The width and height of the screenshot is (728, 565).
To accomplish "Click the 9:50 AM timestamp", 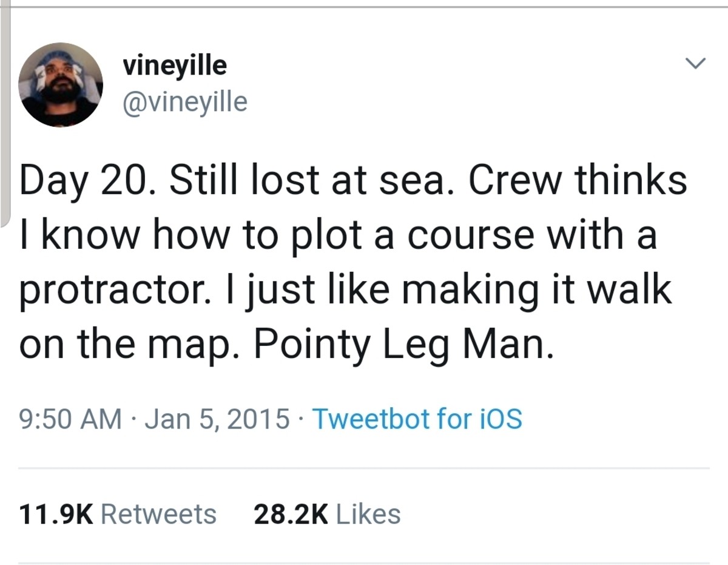I will [70, 418].
